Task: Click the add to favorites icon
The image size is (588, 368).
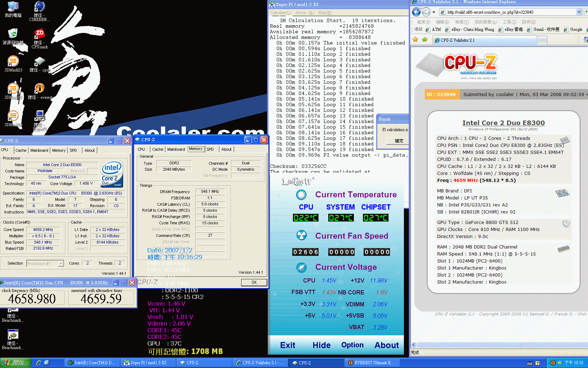Action: (x=425, y=40)
